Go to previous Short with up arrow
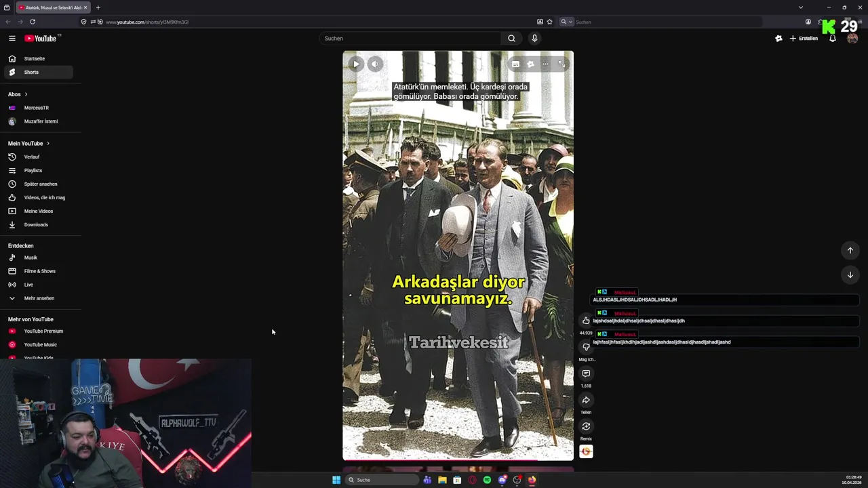Screen dimensions: 868x488 (x=850, y=251)
